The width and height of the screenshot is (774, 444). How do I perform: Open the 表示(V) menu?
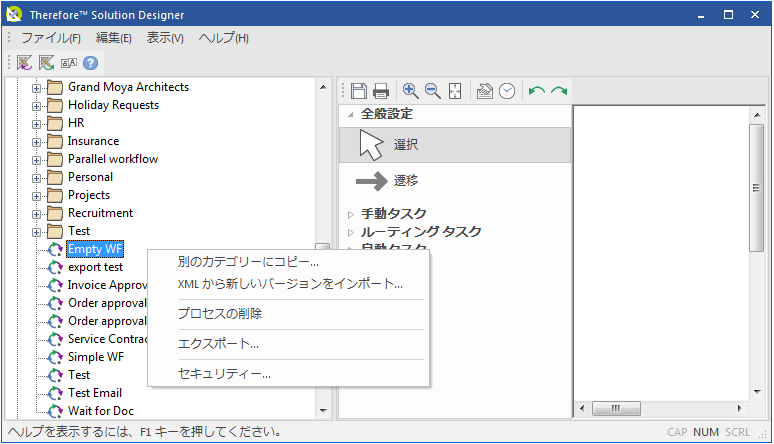tap(165, 38)
